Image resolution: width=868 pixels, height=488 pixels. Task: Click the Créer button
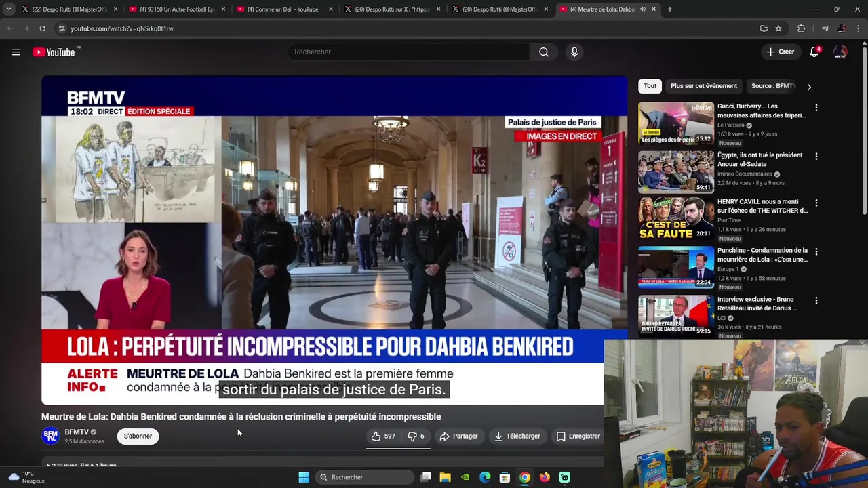(x=781, y=52)
